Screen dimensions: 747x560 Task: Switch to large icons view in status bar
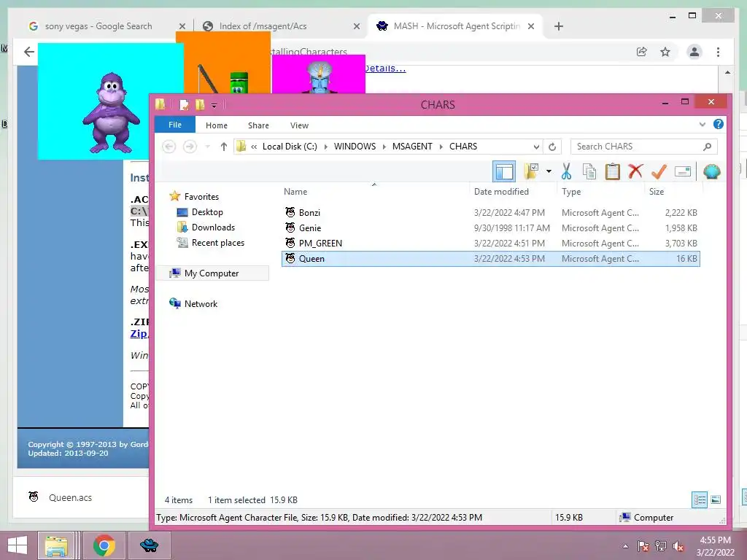[716, 499]
